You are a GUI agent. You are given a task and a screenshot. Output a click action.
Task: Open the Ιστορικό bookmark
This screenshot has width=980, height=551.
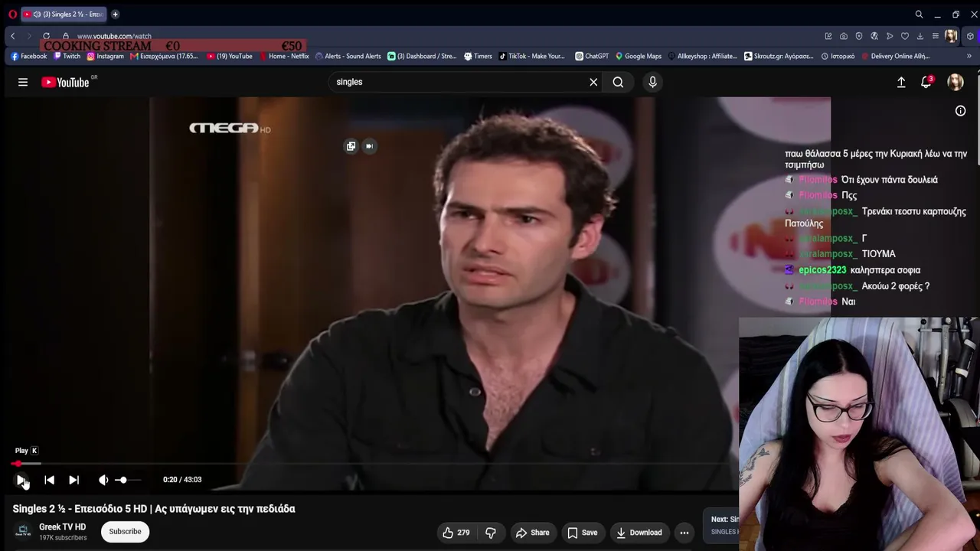click(838, 56)
